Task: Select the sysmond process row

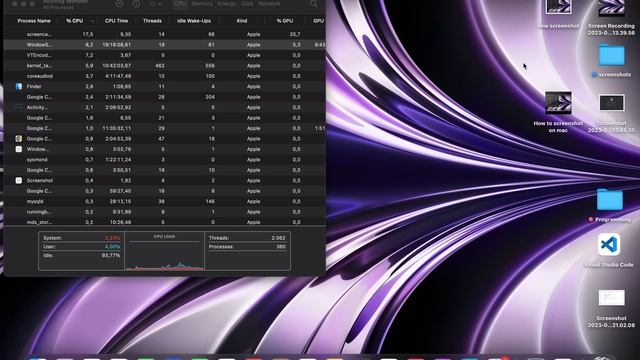Action: (164, 160)
